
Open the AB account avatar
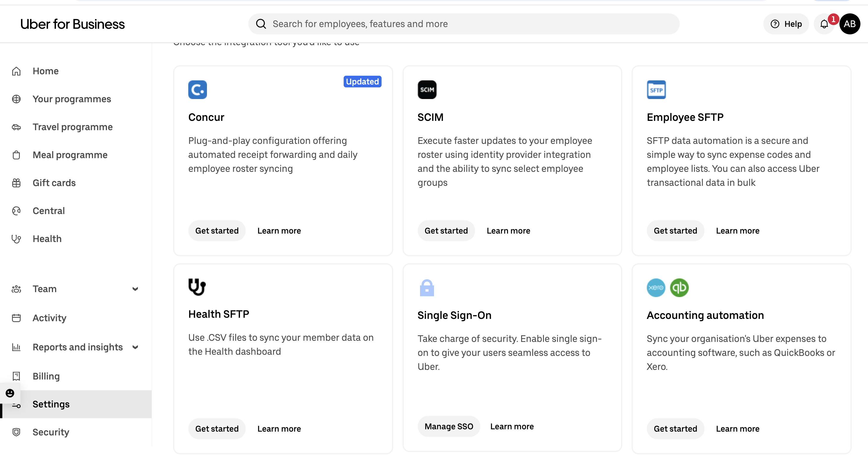point(849,24)
